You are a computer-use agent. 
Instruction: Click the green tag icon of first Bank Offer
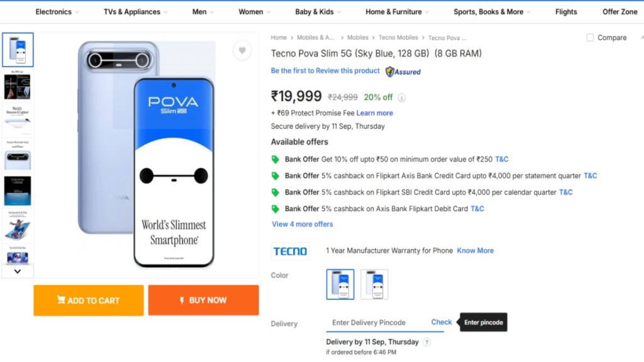pos(275,159)
